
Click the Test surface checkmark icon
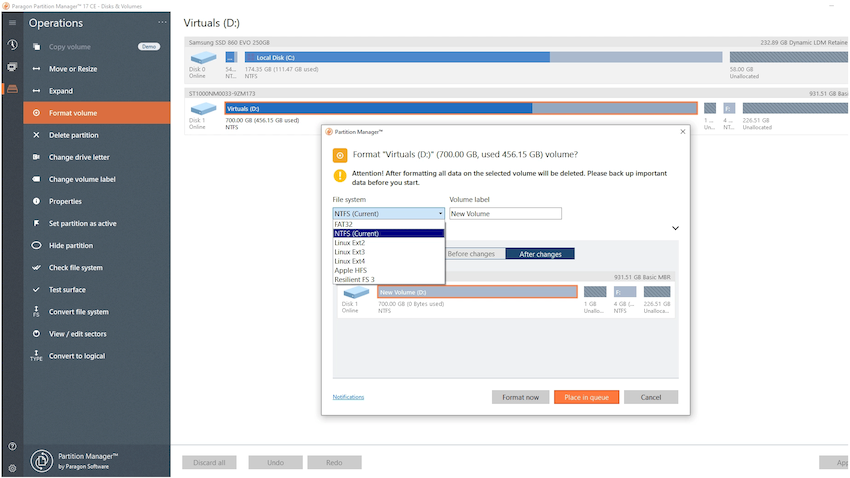click(36, 289)
